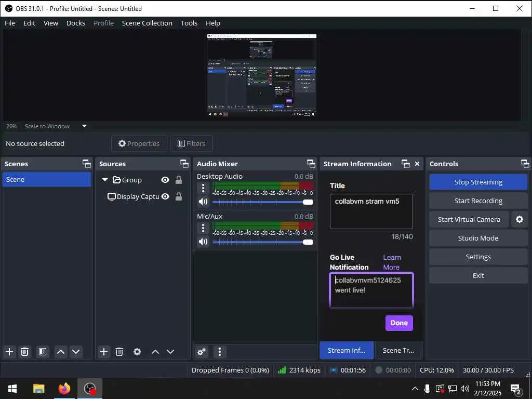532x399 pixels.
Task: Float the Sources dock
Action: pos(184,164)
